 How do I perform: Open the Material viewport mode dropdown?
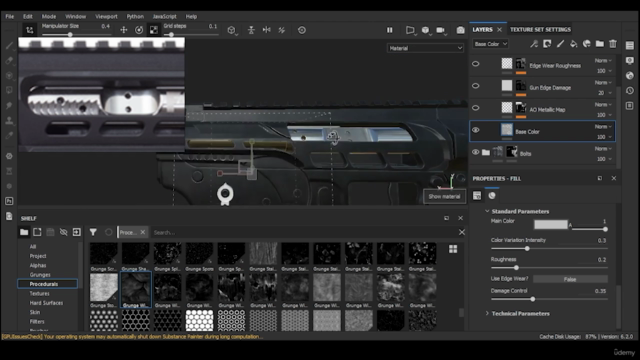point(425,48)
